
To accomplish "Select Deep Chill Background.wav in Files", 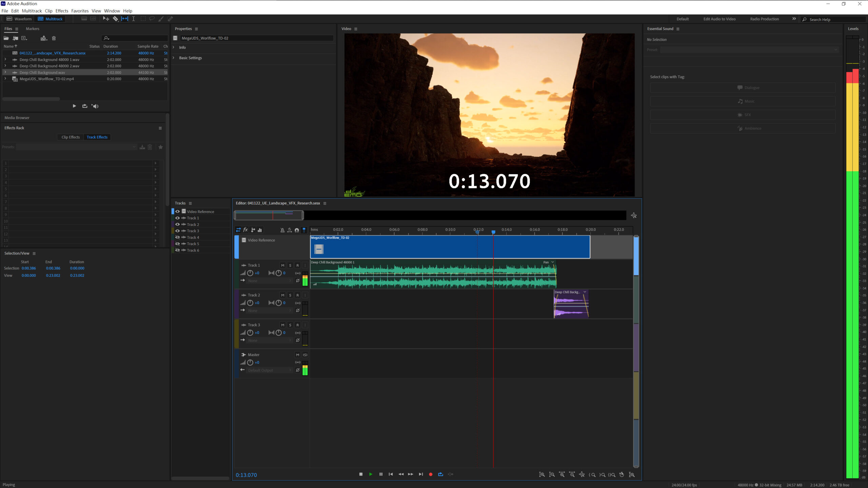I will (x=42, y=73).
